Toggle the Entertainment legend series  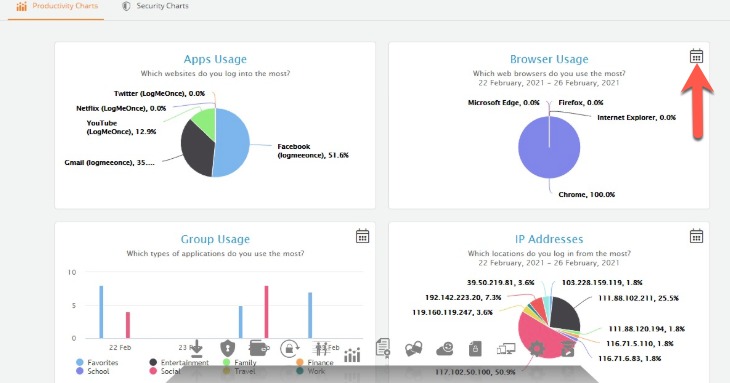179,362
